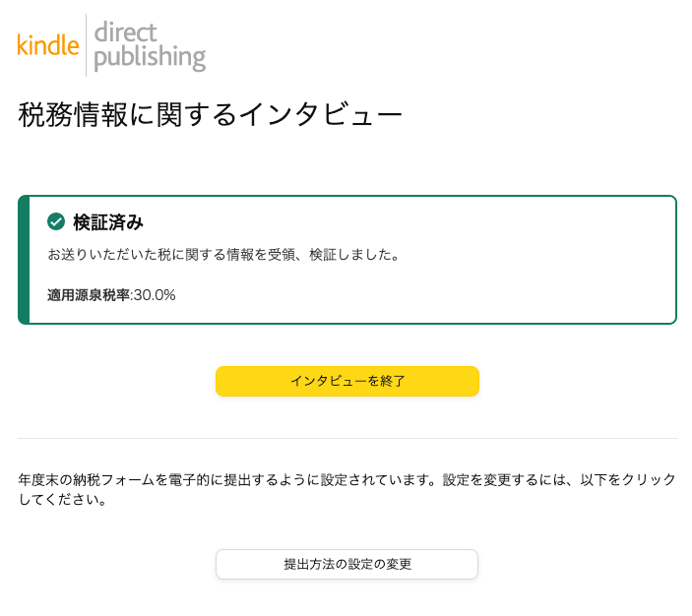Click the してください。 text line
This screenshot has width=692, height=616.
pos(62,500)
